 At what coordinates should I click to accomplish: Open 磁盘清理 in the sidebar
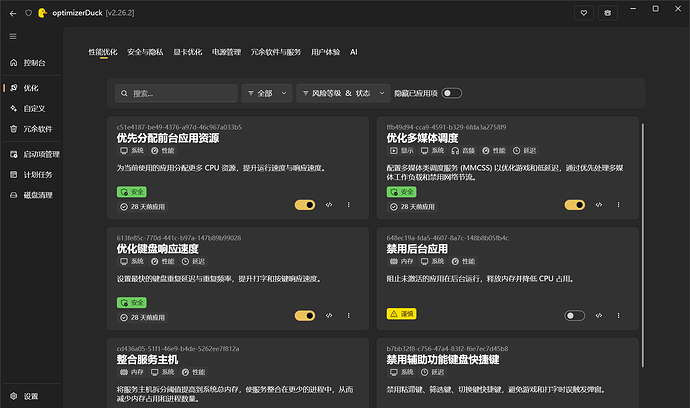(32, 195)
